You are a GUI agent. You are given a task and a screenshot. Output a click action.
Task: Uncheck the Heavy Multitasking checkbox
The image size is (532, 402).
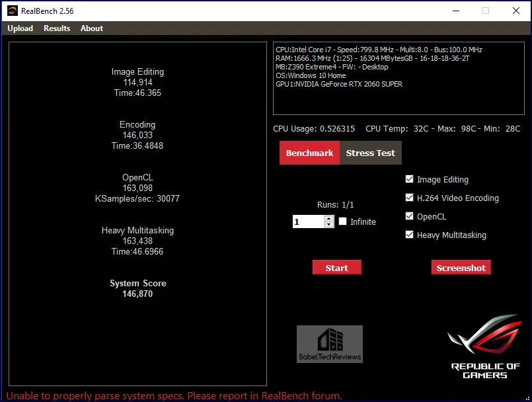pos(409,235)
